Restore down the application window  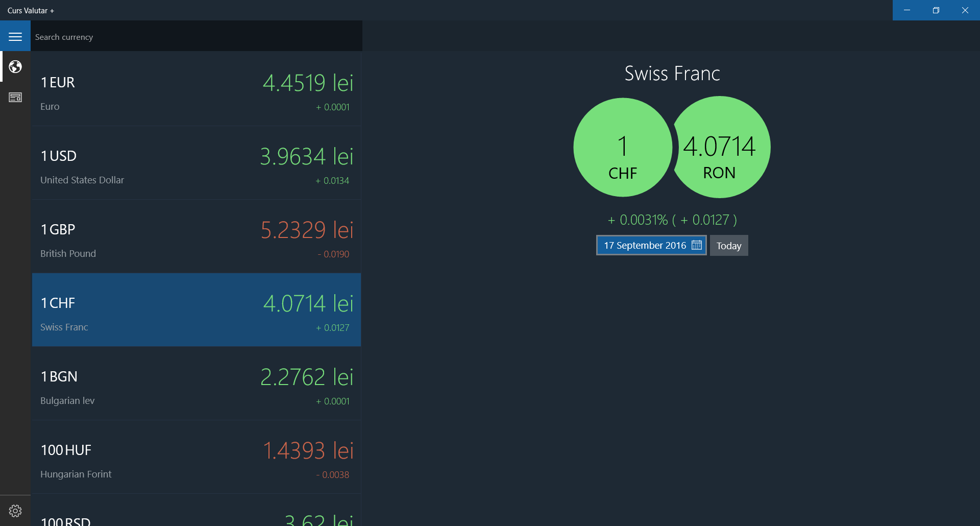pyautogui.click(x=936, y=10)
